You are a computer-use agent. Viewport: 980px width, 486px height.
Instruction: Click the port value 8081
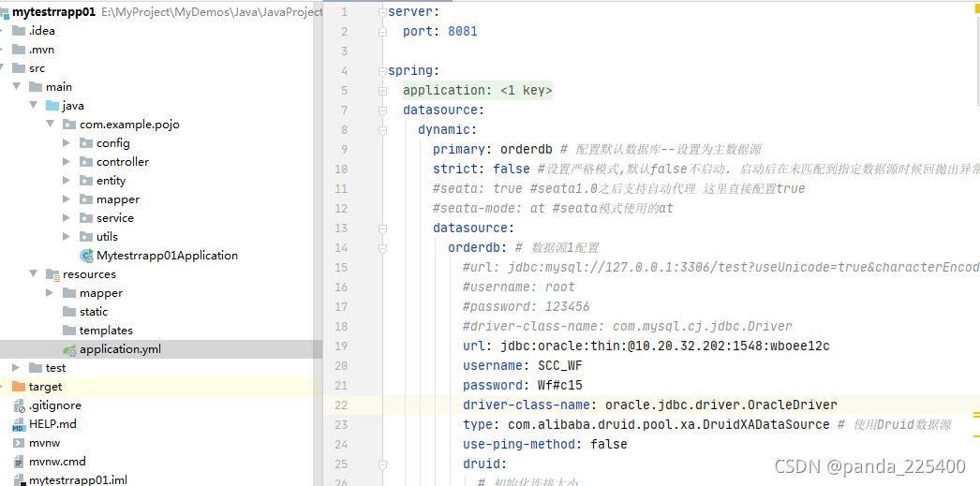463,31
